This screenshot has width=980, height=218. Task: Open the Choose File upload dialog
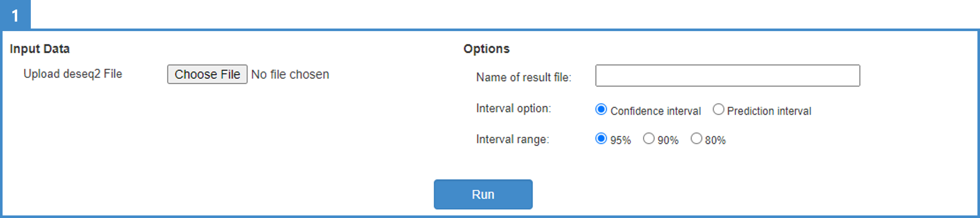tap(207, 74)
